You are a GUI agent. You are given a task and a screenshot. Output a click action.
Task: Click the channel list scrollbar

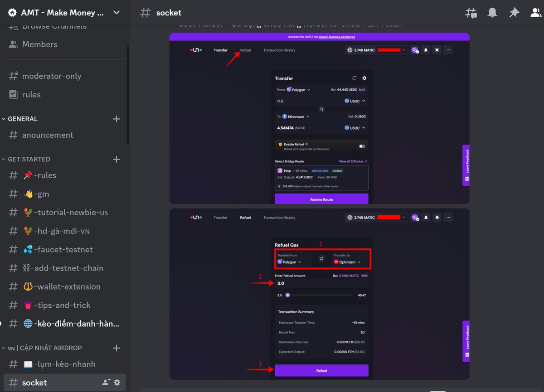tap(128, 95)
